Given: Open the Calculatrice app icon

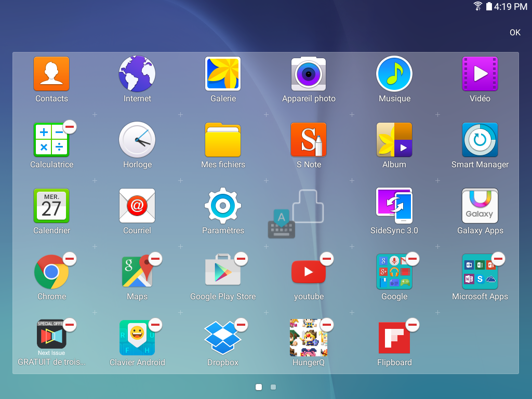Looking at the screenshot, I should coord(51,140).
